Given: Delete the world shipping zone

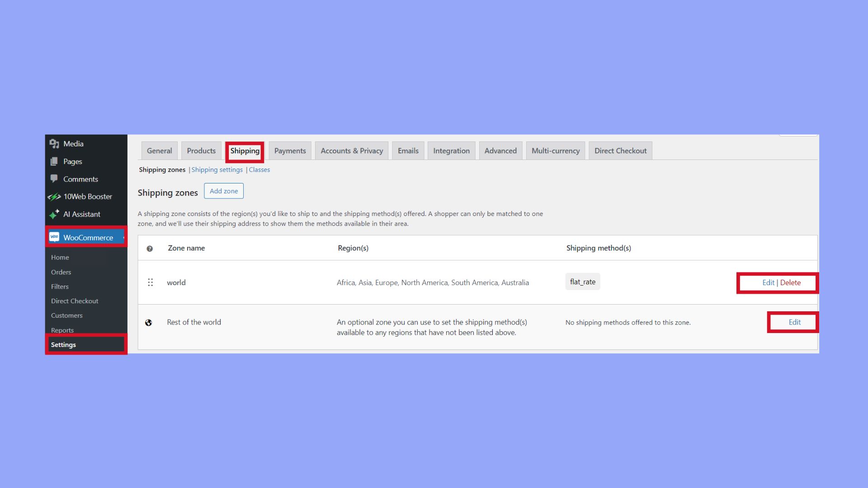Looking at the screenshot, I should click(790, 282).
